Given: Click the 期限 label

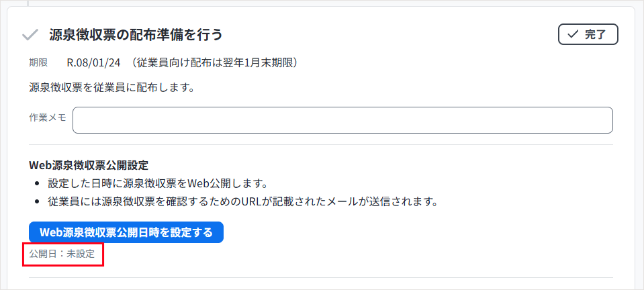Looking at the screenshot, I should pos(38,63).
